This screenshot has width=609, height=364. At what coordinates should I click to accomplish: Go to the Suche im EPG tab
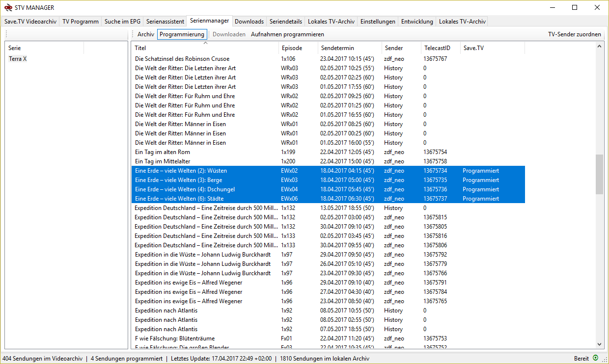(x=122, y=22)
